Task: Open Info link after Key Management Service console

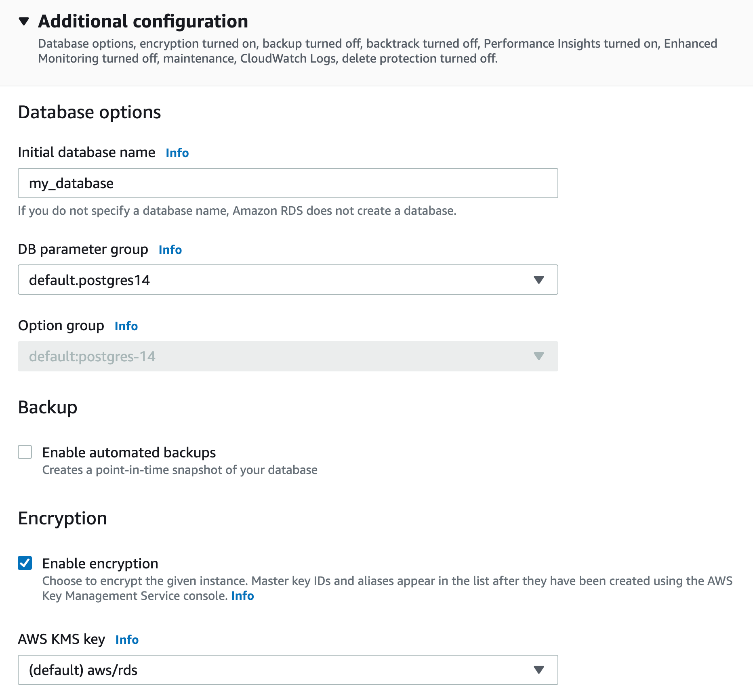Action: click(242, 596)
